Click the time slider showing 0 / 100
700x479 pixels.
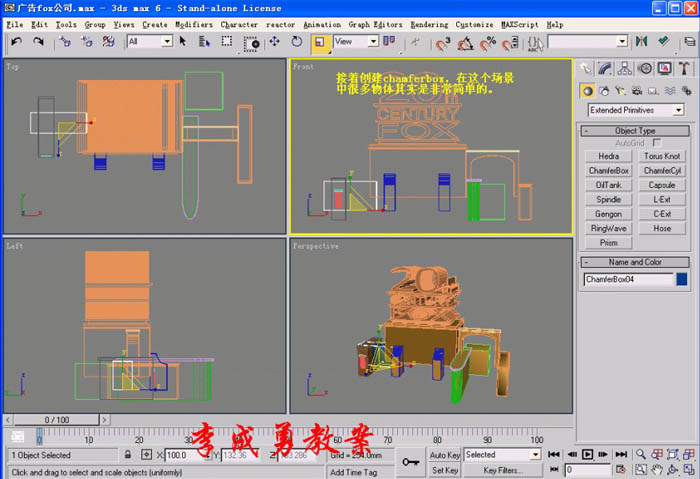click(x=56, y=420)
